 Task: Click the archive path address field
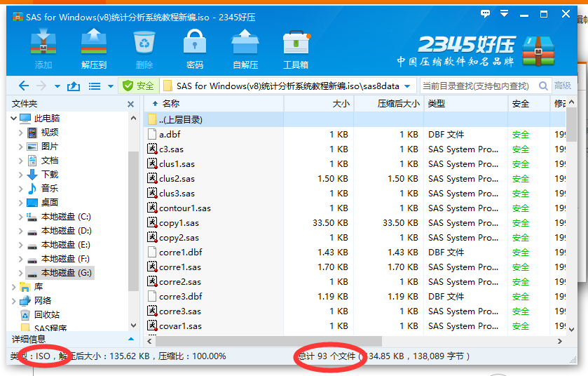pyautogui.click(x=287, y=86)
